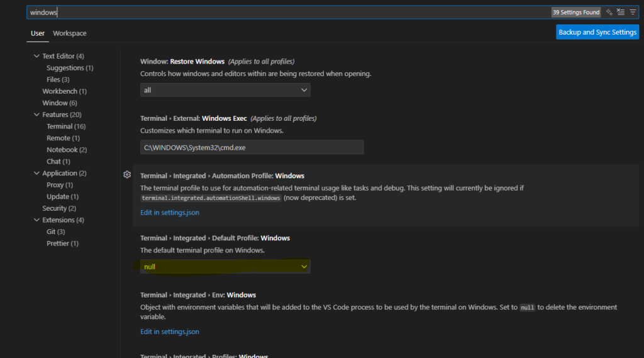
Task: Collapse the Features tree section
Action: point(36,115)
